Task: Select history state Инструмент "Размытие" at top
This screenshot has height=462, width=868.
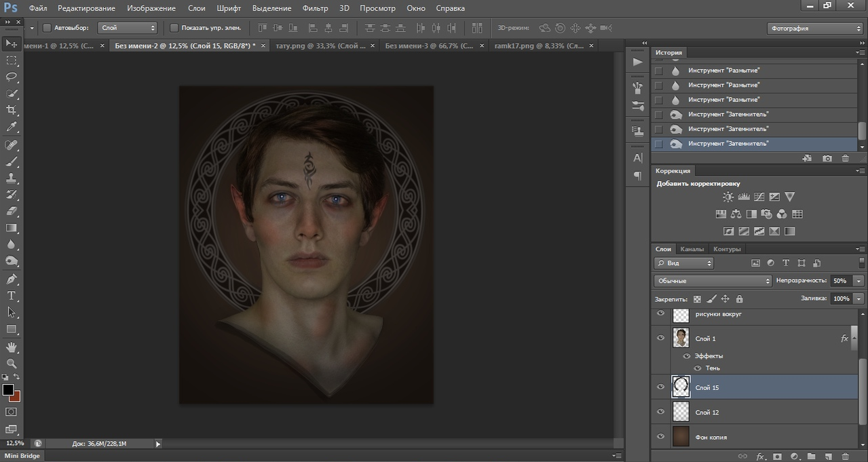Action: pos(723,71)
